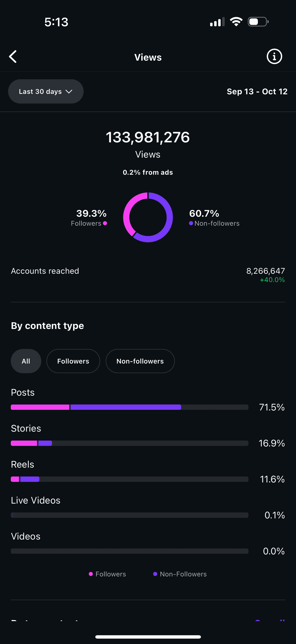The height and width of the screenshot is (644, 296).
Task: Tap the back arrow icon
Action: [13, 57]
